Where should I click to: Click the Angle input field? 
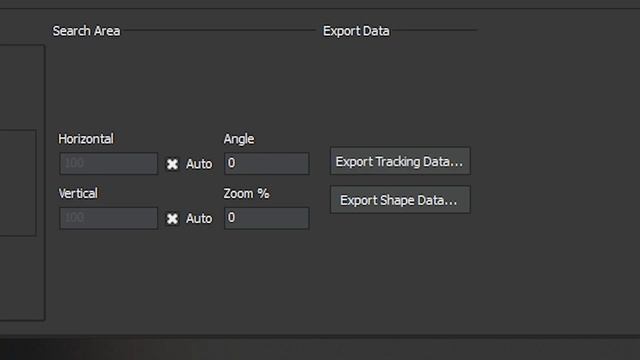267,163
